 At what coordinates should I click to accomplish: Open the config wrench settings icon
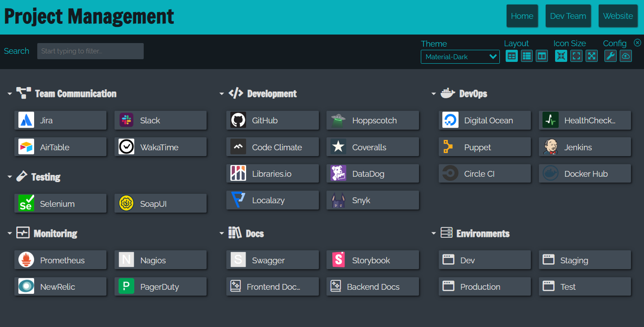click(x=610, y=56)
